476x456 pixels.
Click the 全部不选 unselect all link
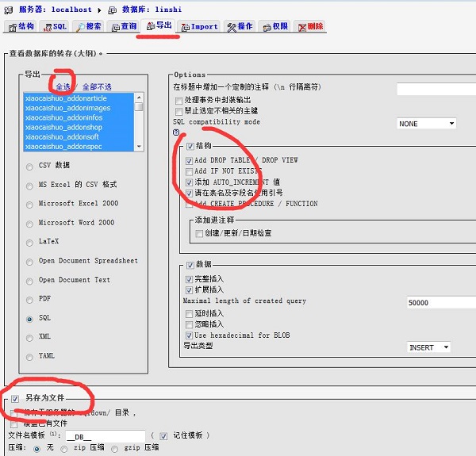[x=94, y=86]
